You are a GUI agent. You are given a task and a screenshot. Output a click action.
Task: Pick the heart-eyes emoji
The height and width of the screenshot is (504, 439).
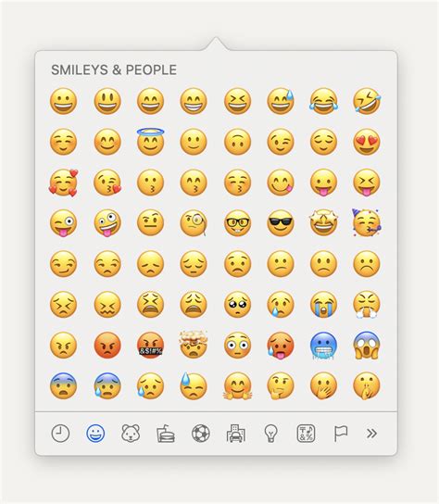(x=367, y=142)
